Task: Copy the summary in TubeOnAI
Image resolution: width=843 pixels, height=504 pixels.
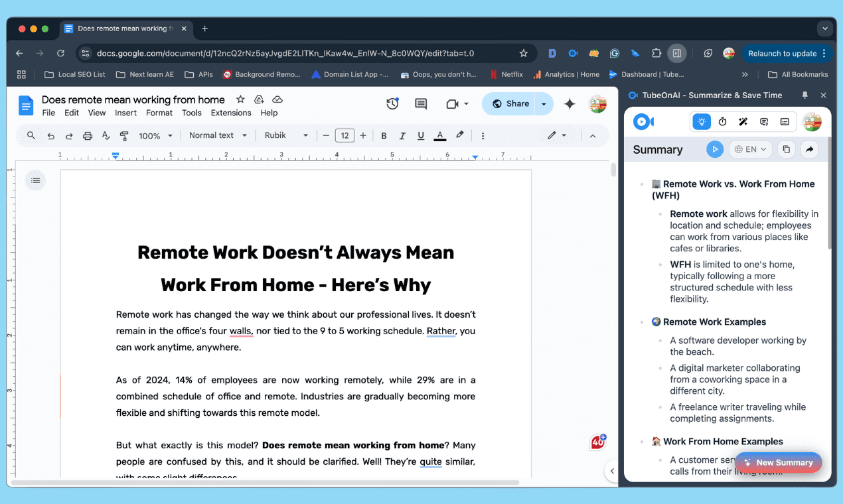Action: (787, 149)
